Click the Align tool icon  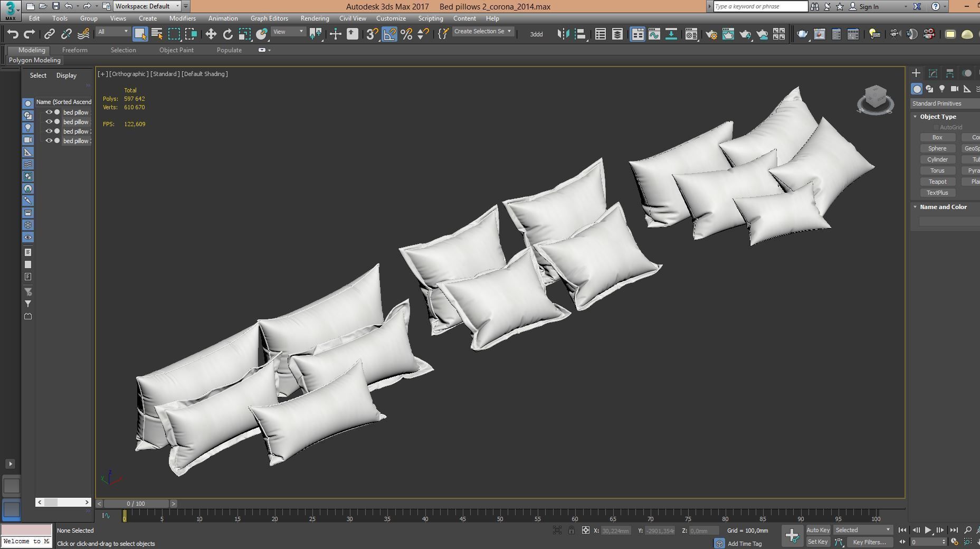581,34
